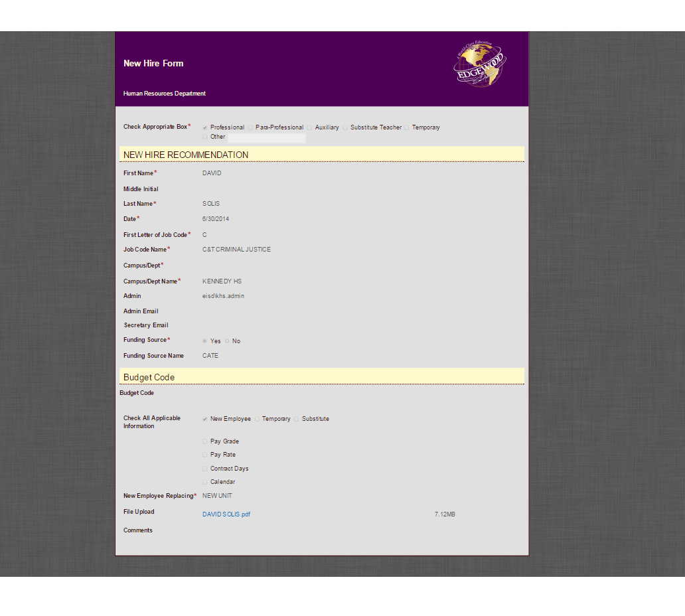Open the DAVID SOLIS.pdf file link
Image resolution: width=685 pixels, height=616 pixels.
[226, 514]
